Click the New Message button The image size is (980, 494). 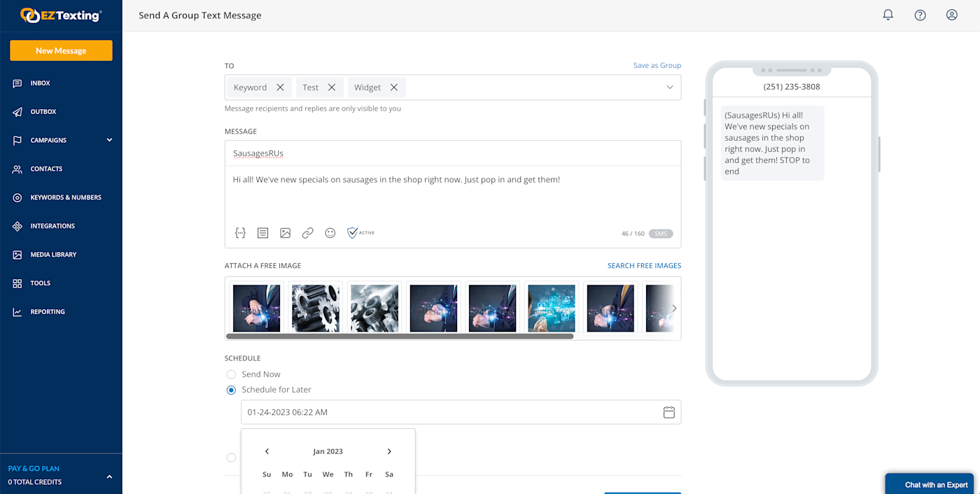(61, 50)
